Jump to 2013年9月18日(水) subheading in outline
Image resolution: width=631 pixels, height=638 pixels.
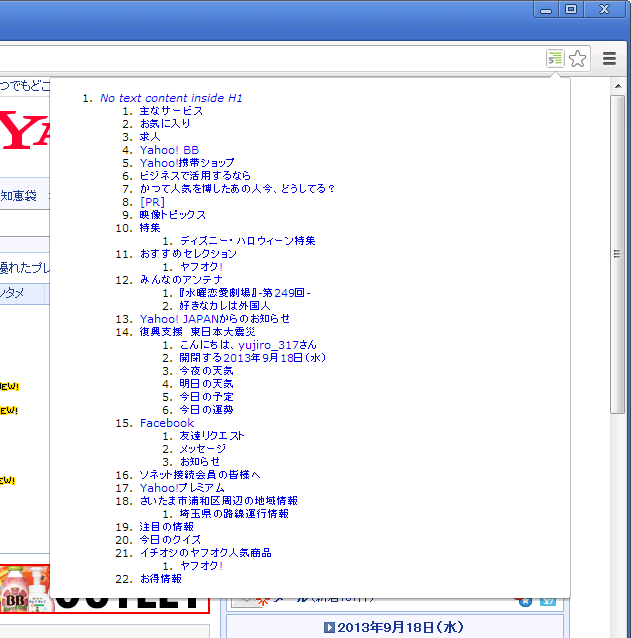[252, 358]
